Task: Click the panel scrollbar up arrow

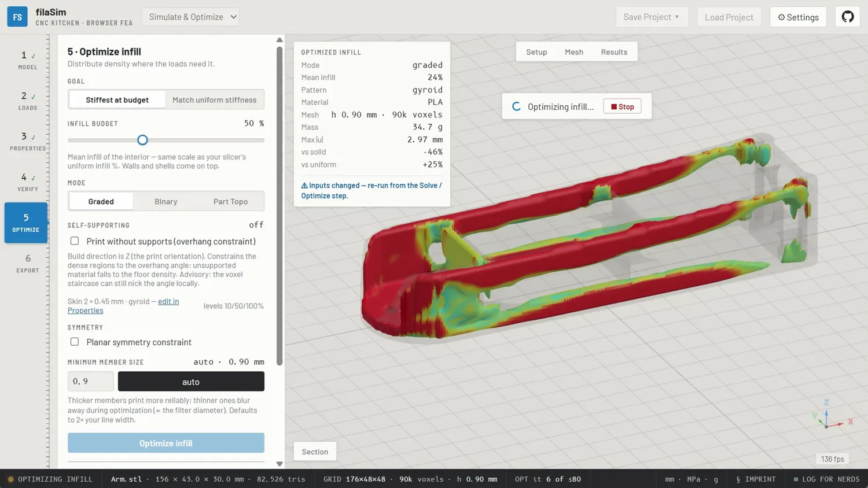Action: 279,40
